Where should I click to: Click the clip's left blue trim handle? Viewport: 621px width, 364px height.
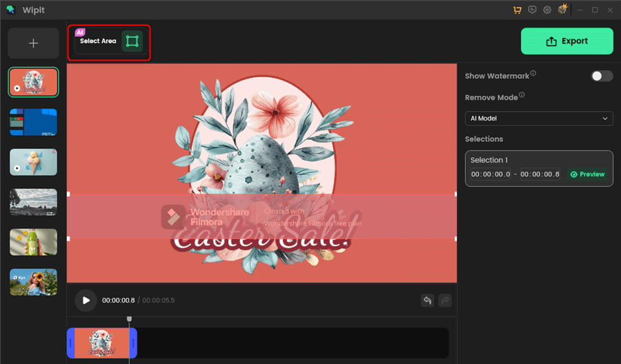70,343
